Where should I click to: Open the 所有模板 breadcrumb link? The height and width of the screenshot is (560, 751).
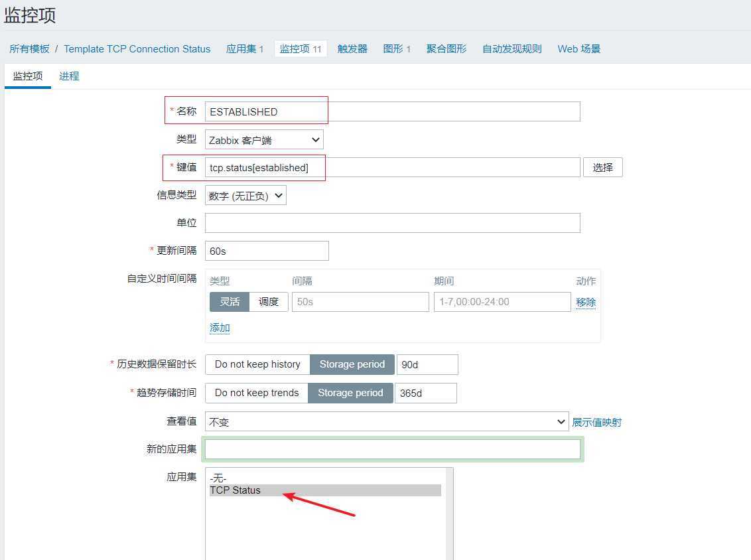(29, 48)
